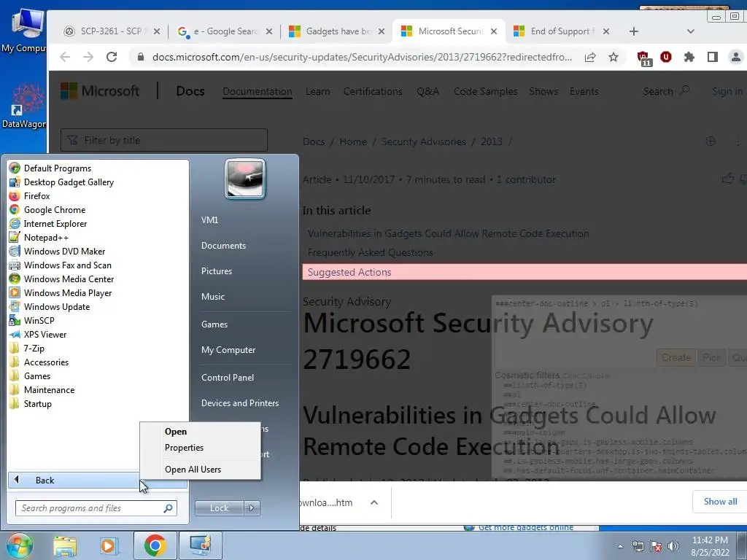The width and height of the screenshot is (747, 560).
Task: Share this page icon in address bar
Action: 589,57
